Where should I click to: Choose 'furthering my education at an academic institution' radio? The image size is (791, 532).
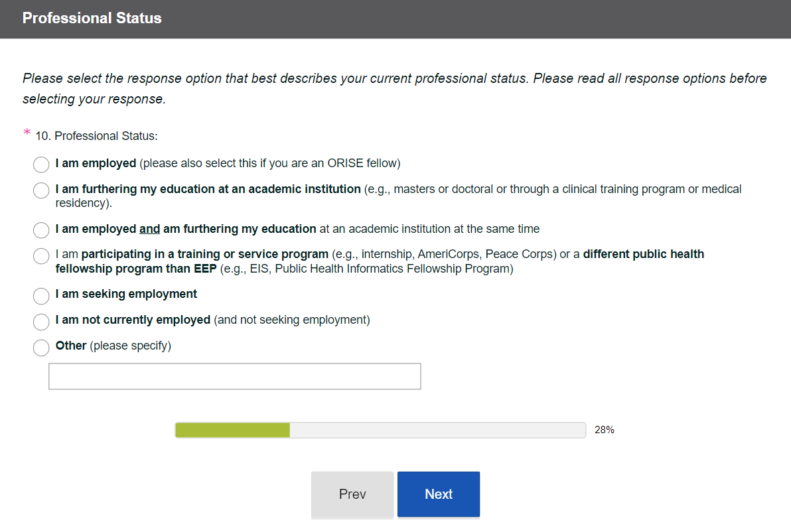(41, 190)
